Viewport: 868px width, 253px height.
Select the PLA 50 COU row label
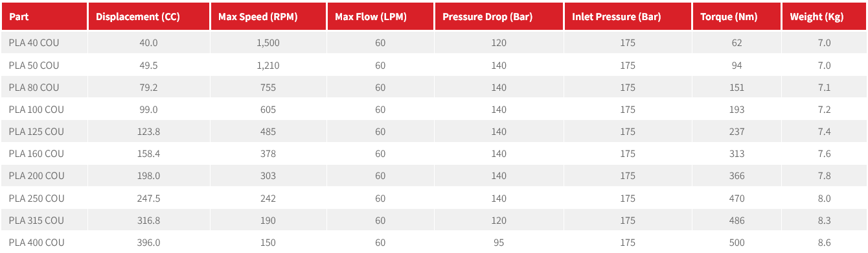point(34,66)
